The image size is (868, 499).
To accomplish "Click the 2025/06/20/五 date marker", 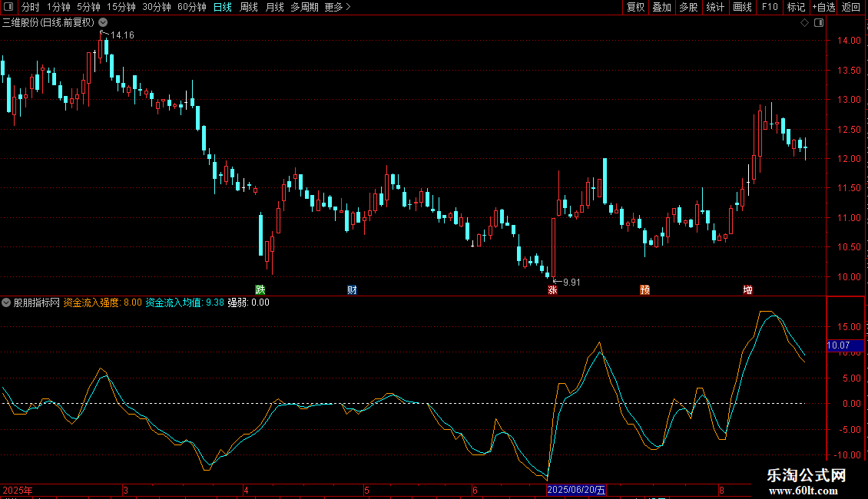I will click(x=576, y=490).
